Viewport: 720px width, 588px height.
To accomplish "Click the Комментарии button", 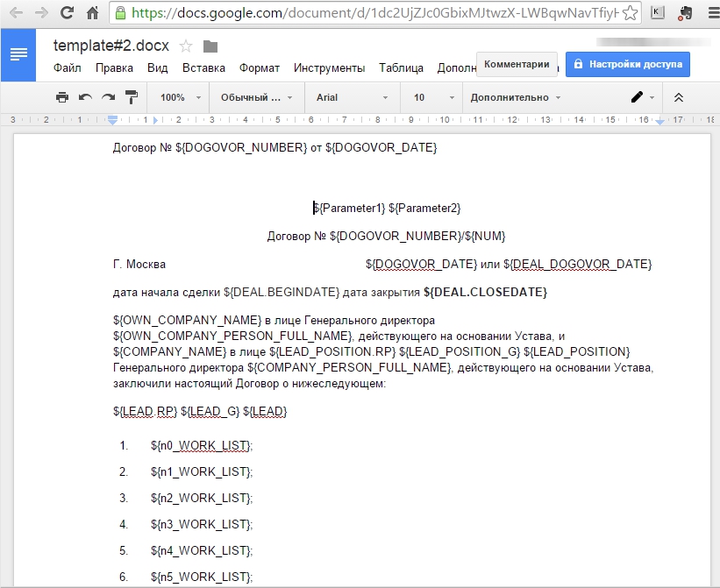I will 517,64.
